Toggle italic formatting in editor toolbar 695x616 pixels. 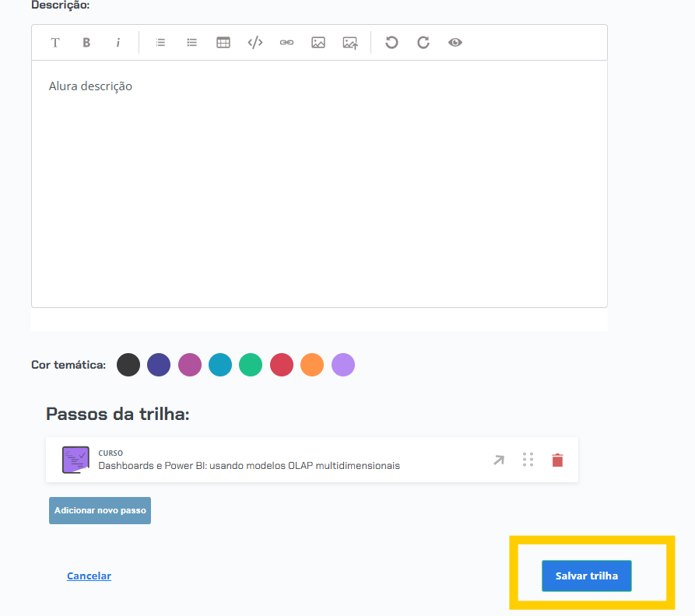pyautogui.click(x=118, y=43)
